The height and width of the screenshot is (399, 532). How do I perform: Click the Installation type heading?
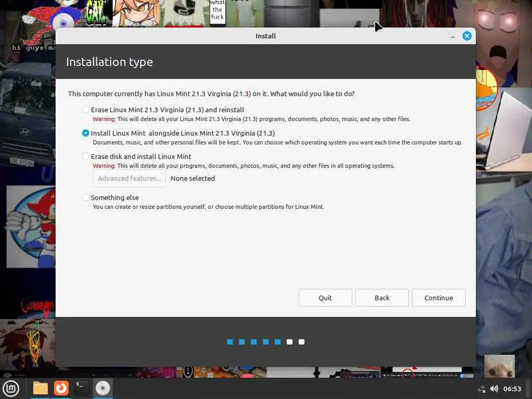coord(109,62)
